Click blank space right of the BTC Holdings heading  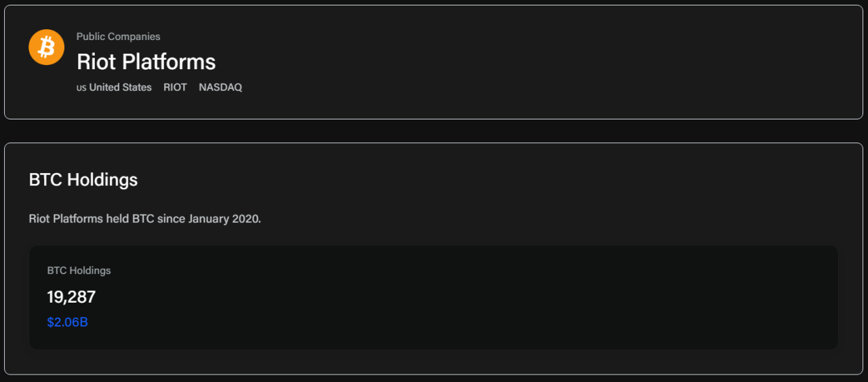pyautogui.click(x=475, y=180)
